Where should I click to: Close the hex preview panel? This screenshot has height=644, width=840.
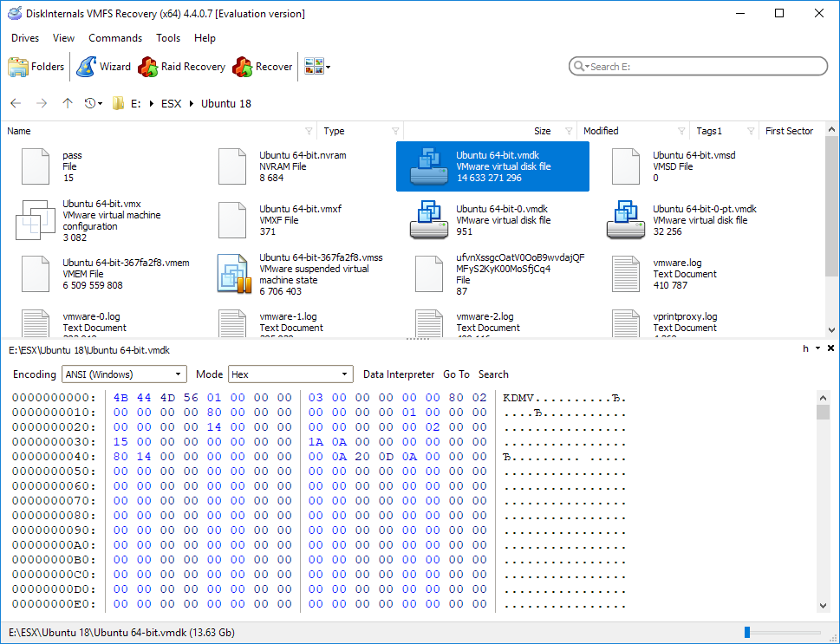pos(830,348)
